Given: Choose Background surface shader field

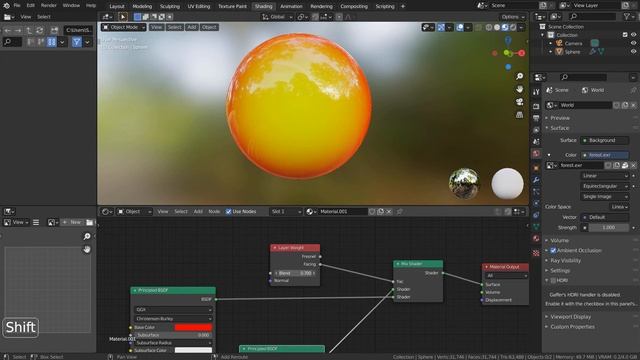Looking at the screenshot, I should pyautogui.click(x=604, y=140).
